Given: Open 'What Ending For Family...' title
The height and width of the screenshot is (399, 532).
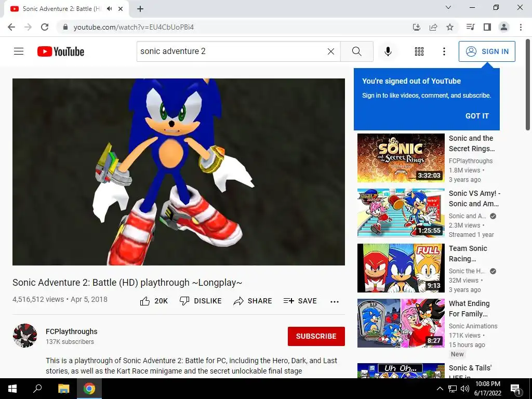Looking at the screenshot, I should click(x=469, y=309).
